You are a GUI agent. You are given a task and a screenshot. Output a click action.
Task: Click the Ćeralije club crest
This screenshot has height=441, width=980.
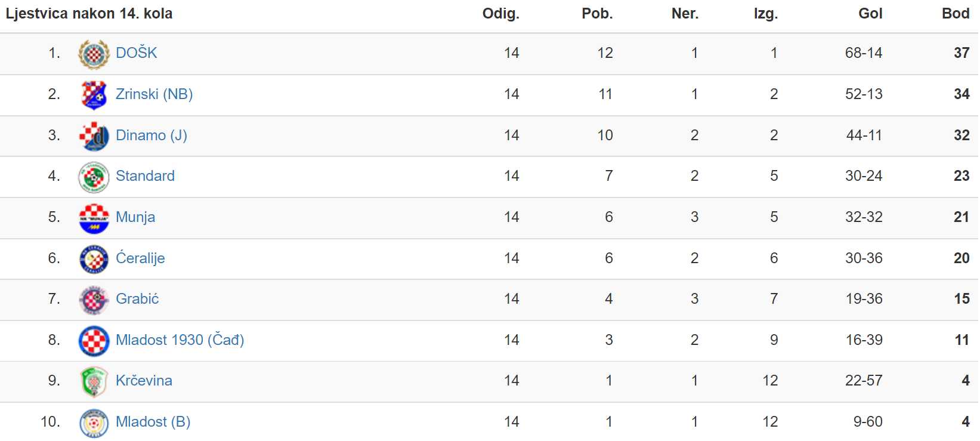(x=94, y=259)
